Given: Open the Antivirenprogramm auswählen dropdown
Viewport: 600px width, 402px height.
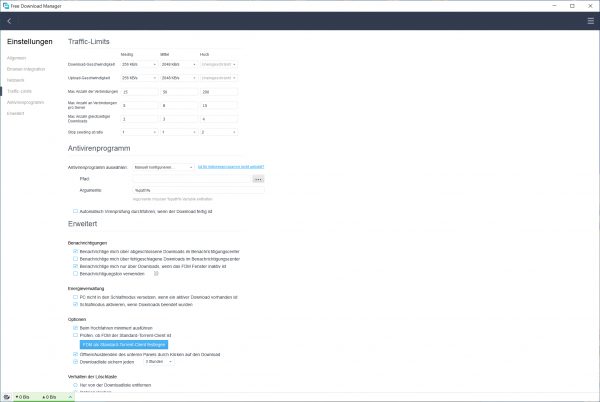Looking at the screenshot, I should click(163, 167).
